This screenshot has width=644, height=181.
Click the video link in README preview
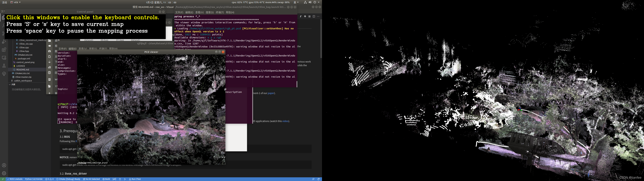click(285, 121)
